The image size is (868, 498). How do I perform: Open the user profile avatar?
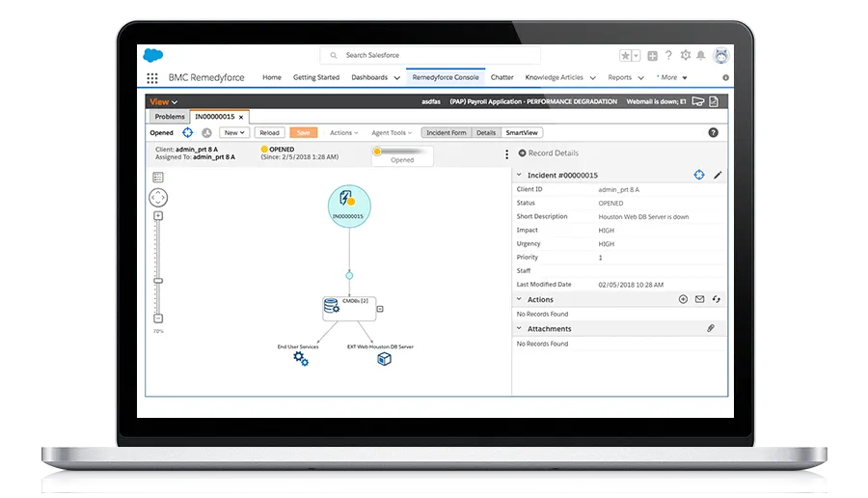coord(720,55)
